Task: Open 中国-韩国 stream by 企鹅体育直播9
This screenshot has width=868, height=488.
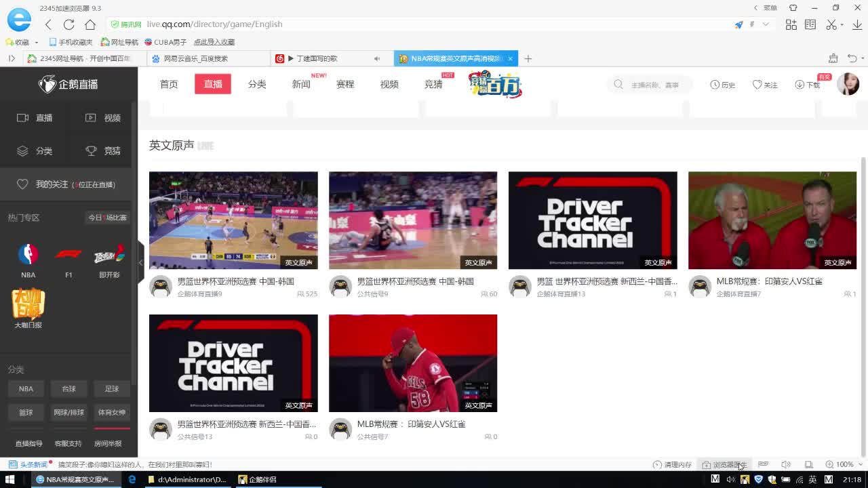Action: coord(233,220)
